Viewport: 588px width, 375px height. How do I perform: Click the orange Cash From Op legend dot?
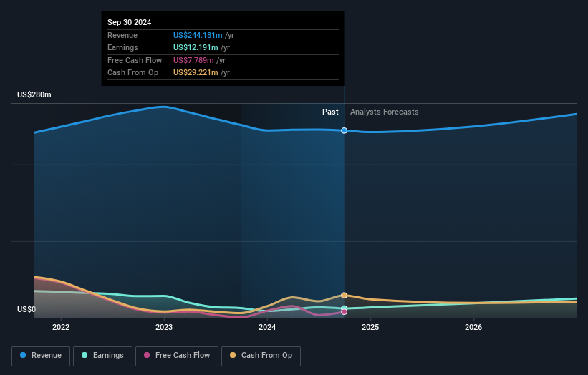click(x=233, y=355)
